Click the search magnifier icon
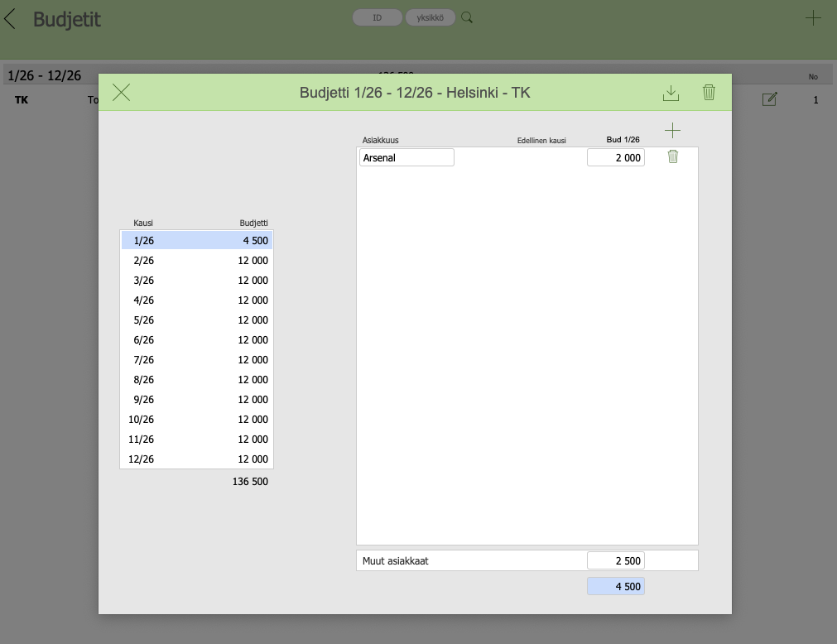This screenshot has width=837, height=644. (467, 17)
